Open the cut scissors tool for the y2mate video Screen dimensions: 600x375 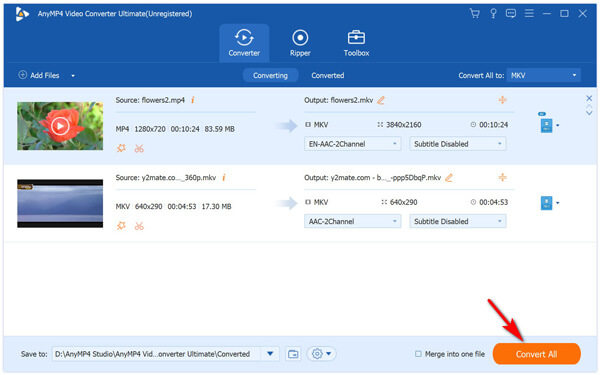point(139,226)
